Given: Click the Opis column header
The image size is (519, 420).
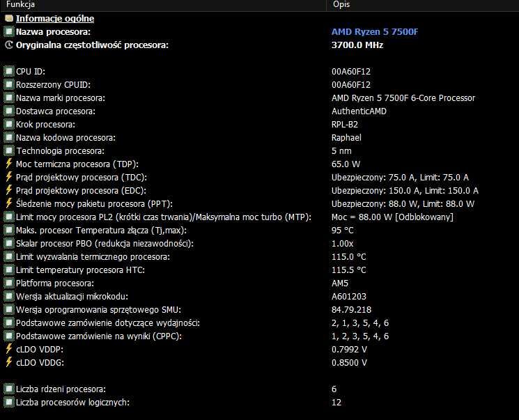Looking at the screenshot, I should point(341,5).
